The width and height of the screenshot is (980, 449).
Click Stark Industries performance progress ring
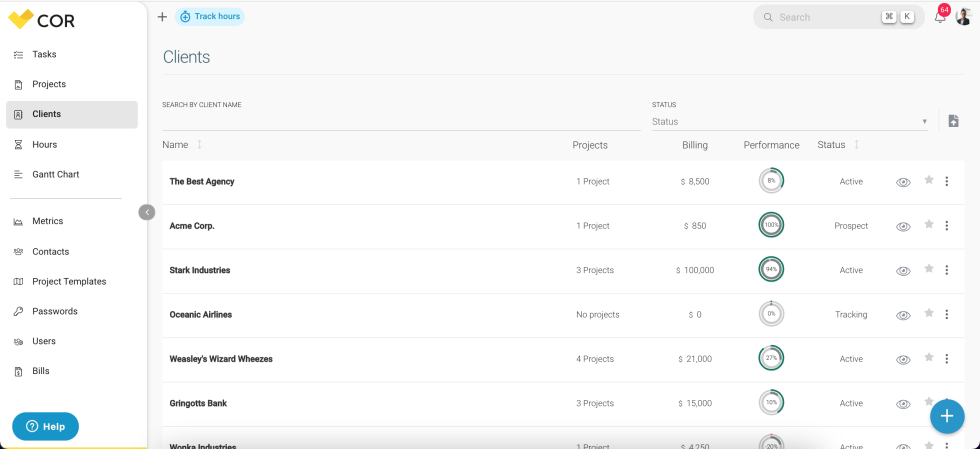[771, 270]
